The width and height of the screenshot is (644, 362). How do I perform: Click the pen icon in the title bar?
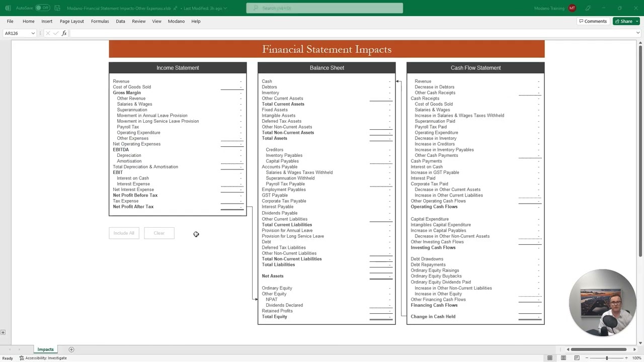click(588, 8)
